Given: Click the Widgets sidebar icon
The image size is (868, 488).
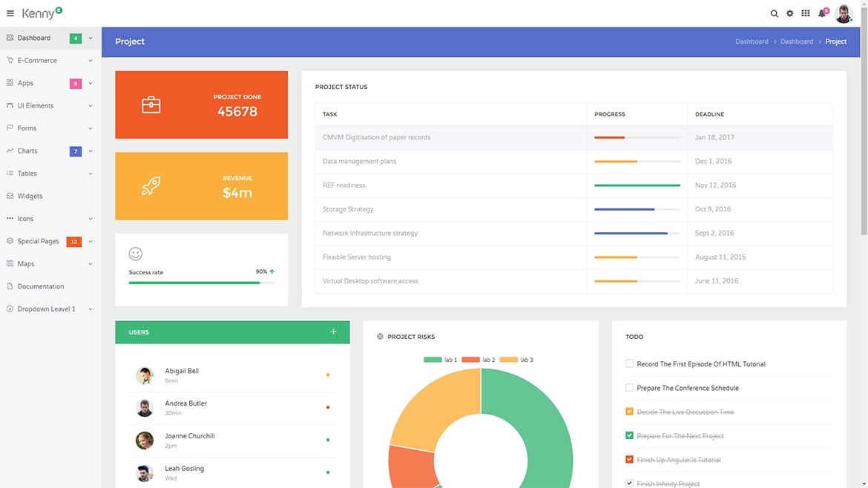Looking at the screenshot, I should 10,196.
